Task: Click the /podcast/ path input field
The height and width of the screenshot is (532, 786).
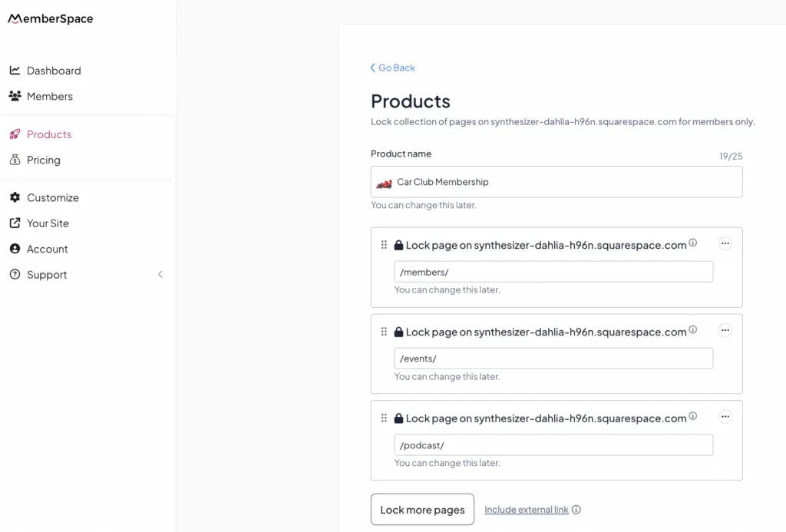Action: tap(553, 445)
